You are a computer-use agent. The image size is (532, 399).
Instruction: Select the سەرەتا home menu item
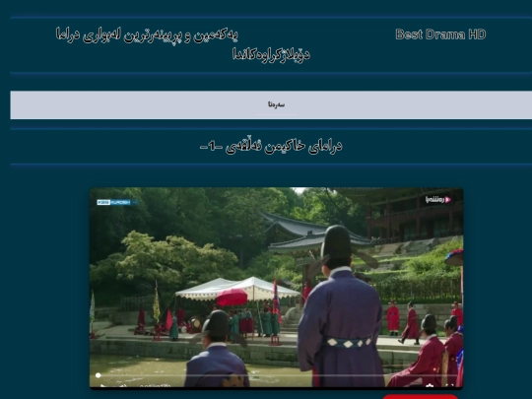276,104
